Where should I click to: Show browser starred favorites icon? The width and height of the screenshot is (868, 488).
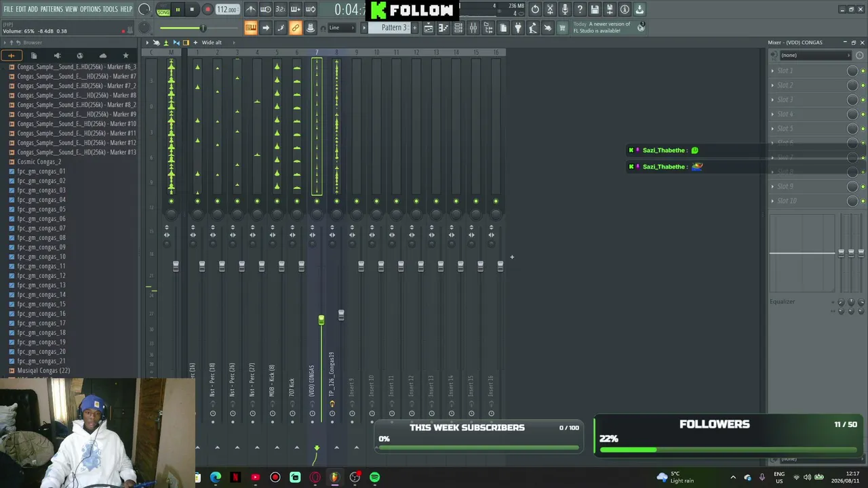click(125, 56)
